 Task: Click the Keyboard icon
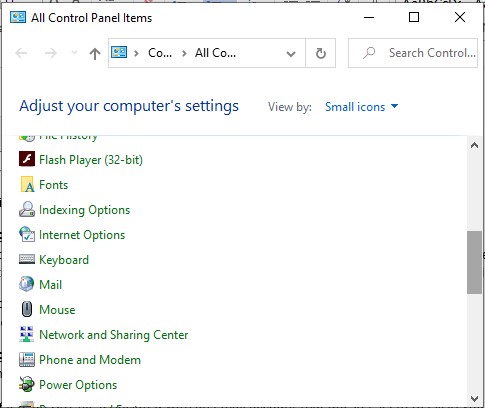click(x=27, y=259)
